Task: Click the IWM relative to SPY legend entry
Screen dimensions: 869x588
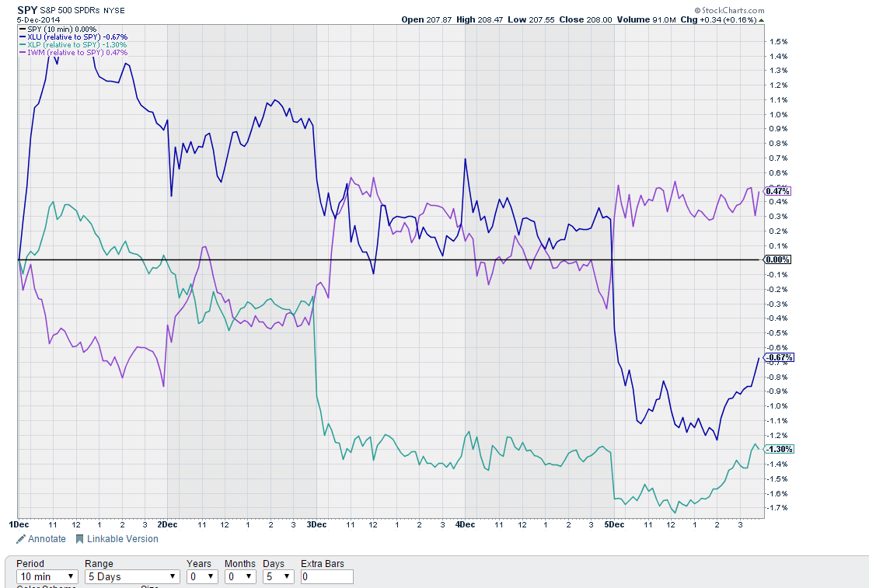Action: click(x=73, y=53)
